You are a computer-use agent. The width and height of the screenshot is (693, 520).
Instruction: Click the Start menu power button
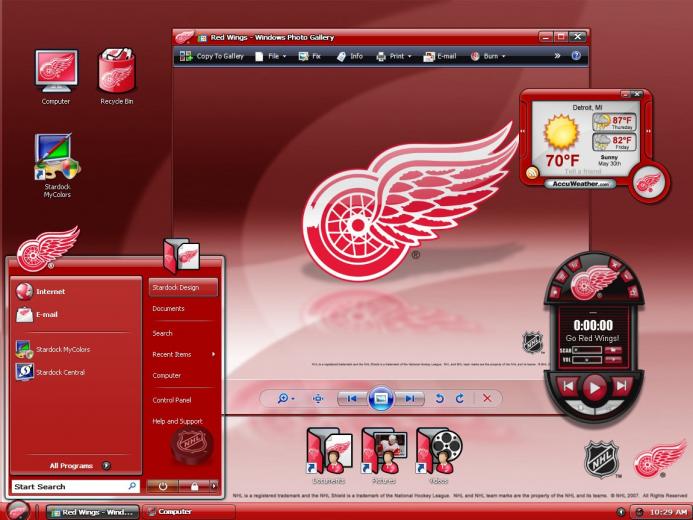pyautogui.click(x=163, y=486)
